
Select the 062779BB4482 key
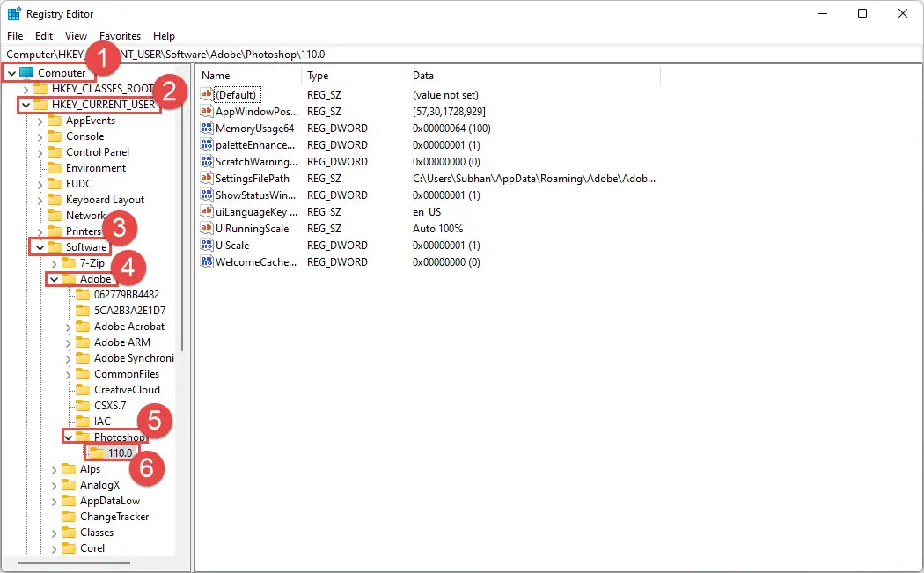click(x=127, y=295)
